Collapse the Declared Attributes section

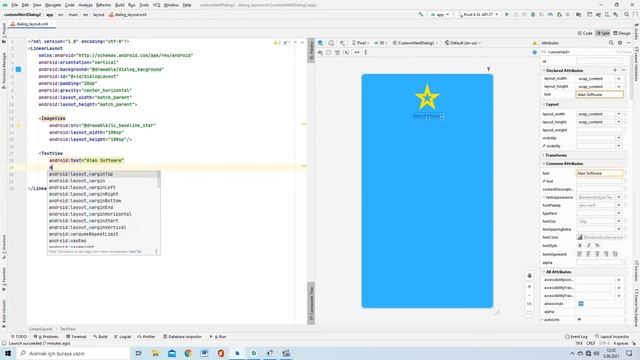click(544, 71)
